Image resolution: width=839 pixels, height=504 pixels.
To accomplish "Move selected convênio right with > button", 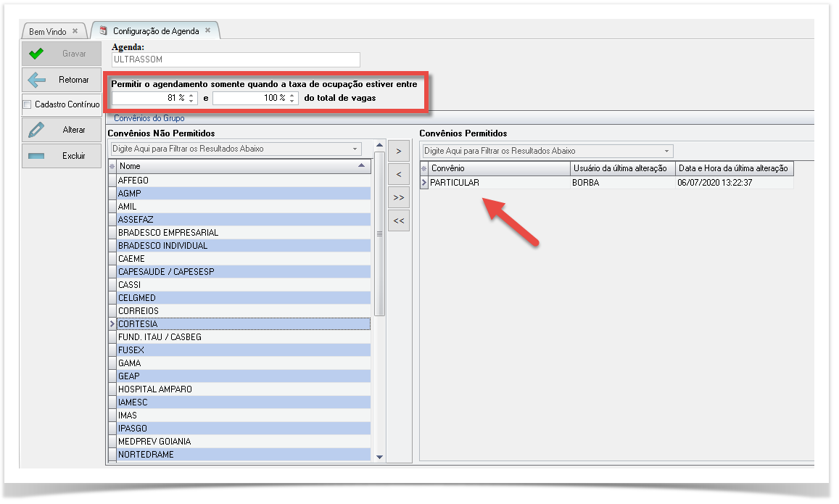I will coord(399,152).
